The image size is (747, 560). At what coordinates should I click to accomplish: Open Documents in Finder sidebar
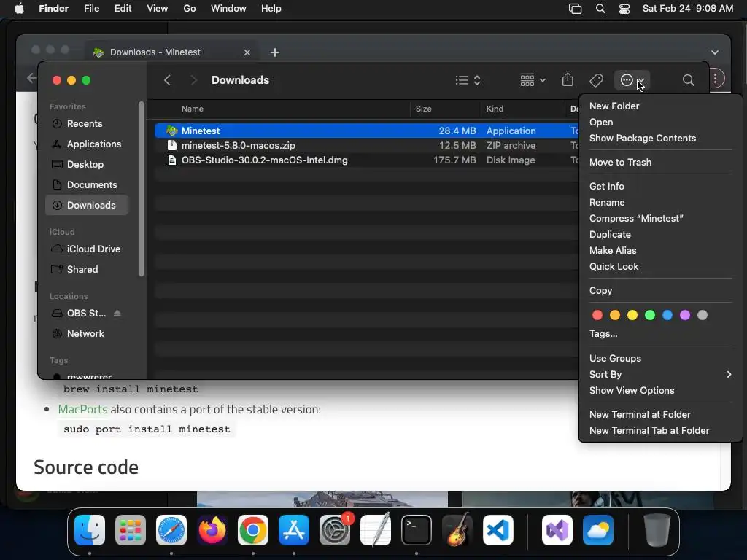click(87, 184)
